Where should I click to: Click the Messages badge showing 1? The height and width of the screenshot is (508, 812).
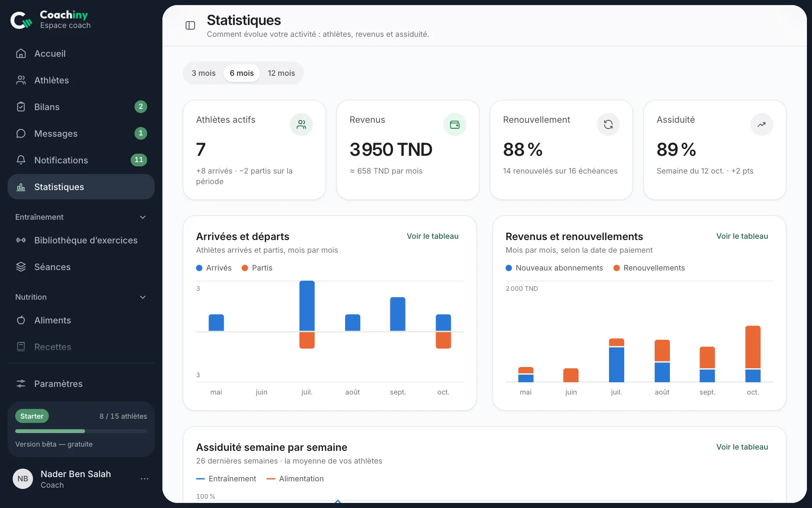141,133
